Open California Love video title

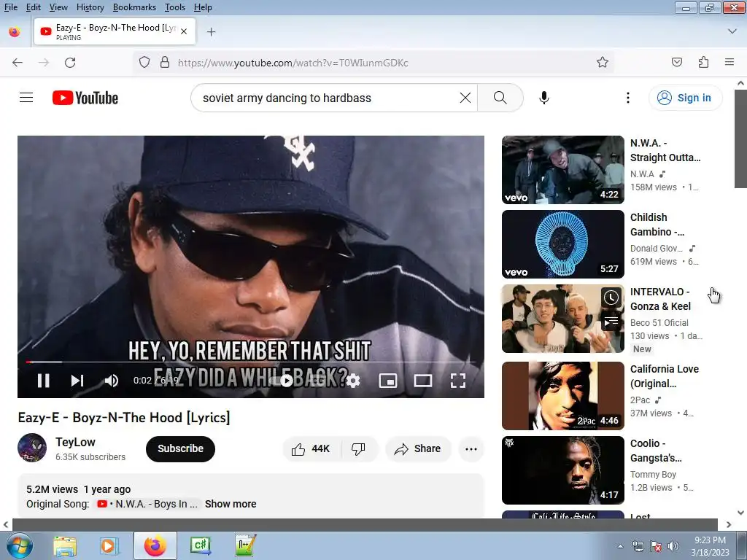(664, 376)
